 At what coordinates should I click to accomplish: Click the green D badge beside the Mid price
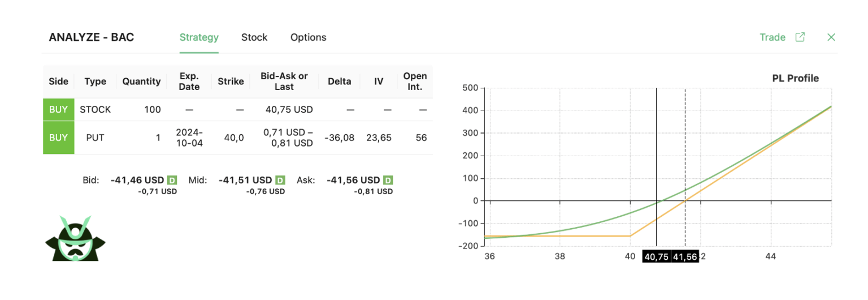coord(280,180)
